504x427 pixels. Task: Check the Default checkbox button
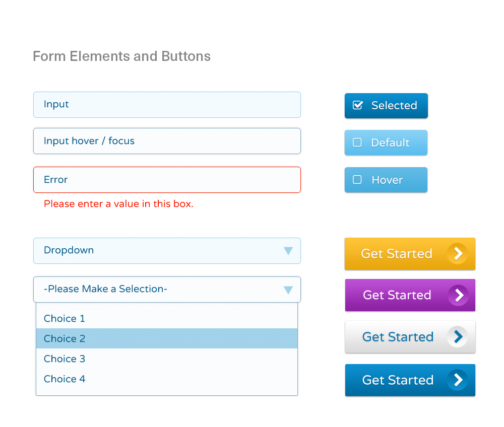click(x=386, y=143)
